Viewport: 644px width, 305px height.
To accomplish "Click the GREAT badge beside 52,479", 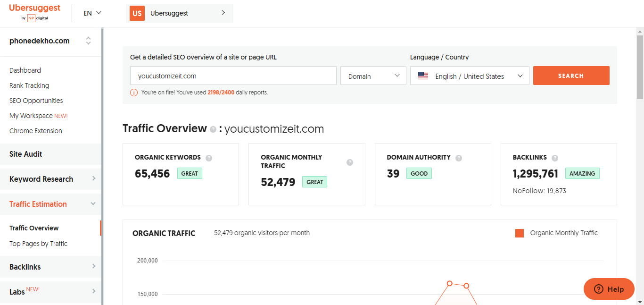I will (315, 182).
